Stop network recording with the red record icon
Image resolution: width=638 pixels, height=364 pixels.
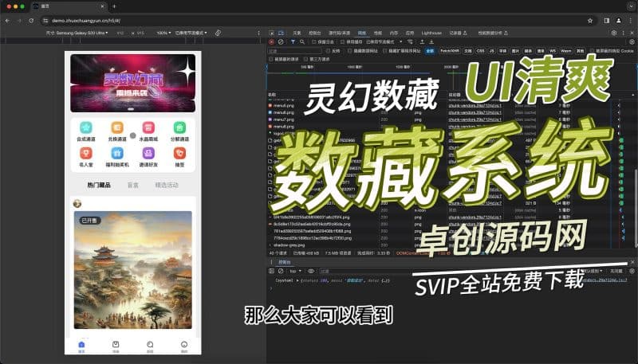point(271,42)
